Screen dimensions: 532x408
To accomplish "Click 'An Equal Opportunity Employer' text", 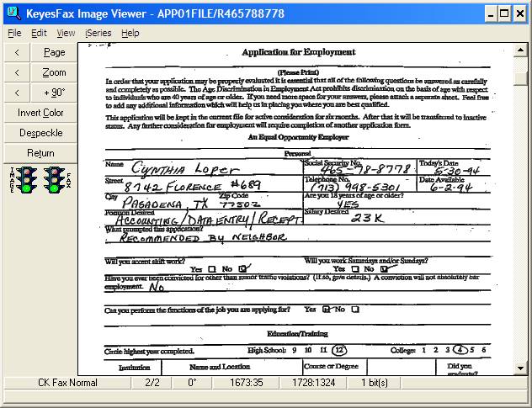I will [298, 137].
